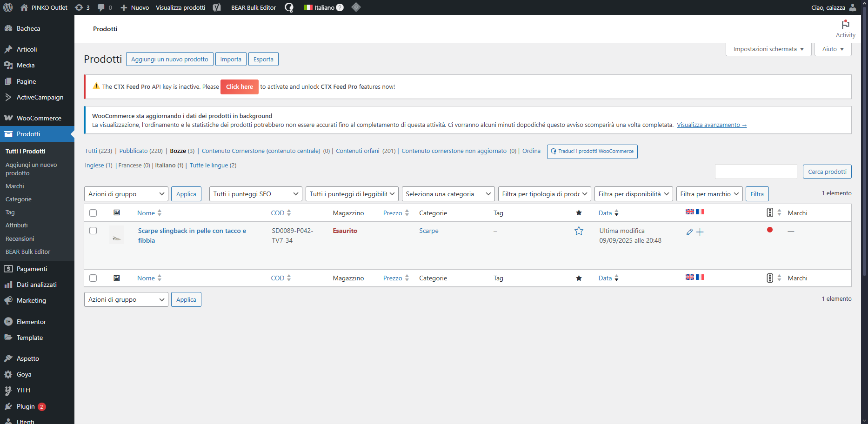Click the diamond icon in admin bar
The height and width of the screenshot is (424, 868).
point(356,7)
